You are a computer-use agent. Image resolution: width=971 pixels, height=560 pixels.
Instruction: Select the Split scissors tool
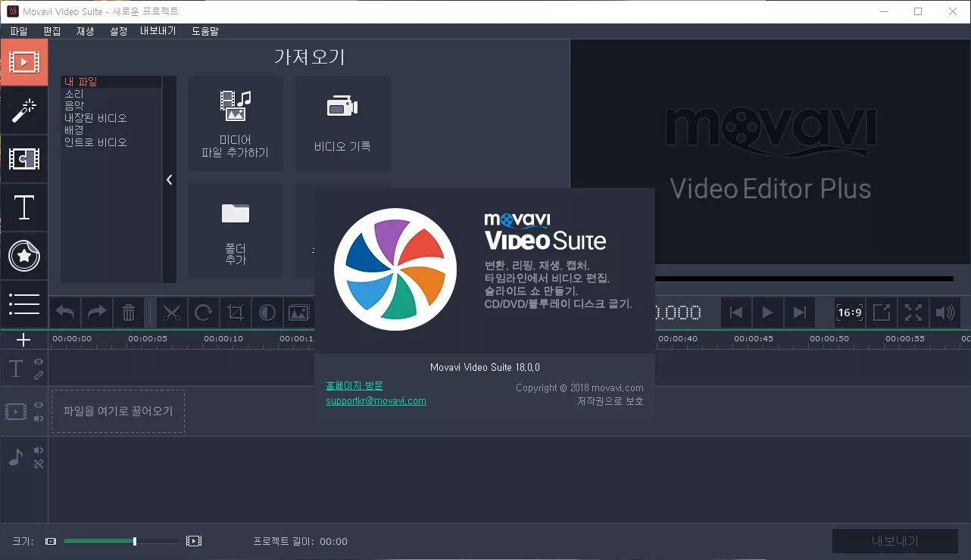pyautogui.click(x=172, y=313)
